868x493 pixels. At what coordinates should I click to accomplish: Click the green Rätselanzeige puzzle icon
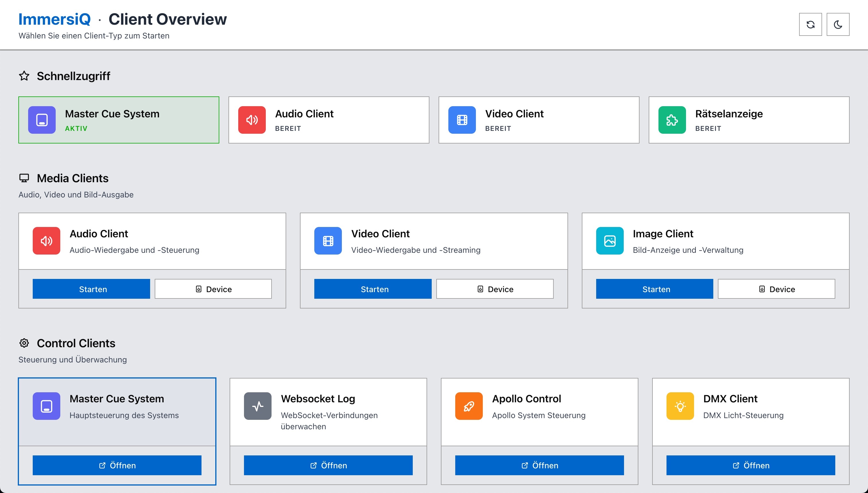point(672,120)
